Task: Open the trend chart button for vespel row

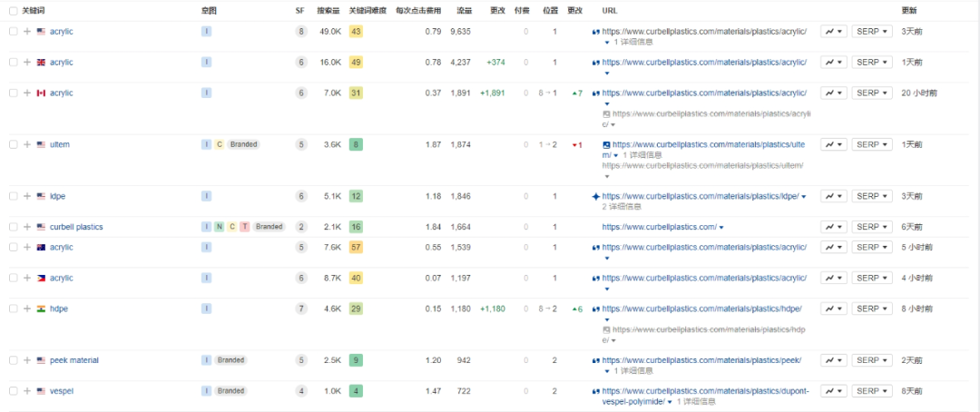Action: click(x=833, y=391)
